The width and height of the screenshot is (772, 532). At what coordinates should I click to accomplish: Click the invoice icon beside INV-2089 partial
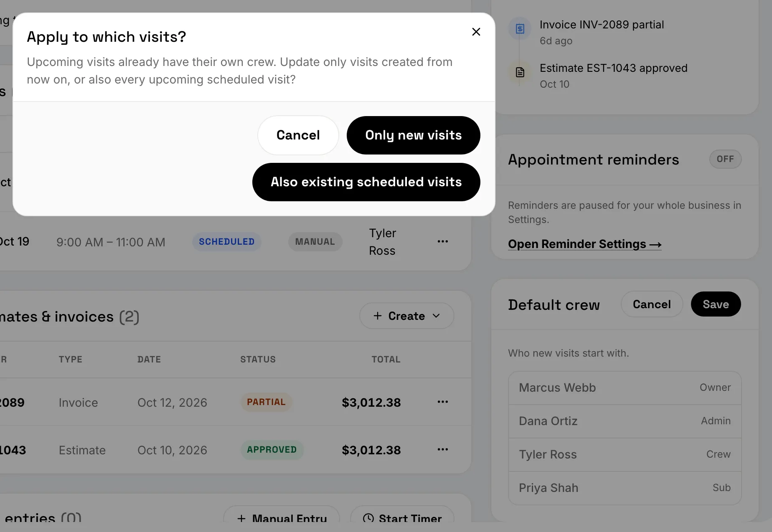520,29
